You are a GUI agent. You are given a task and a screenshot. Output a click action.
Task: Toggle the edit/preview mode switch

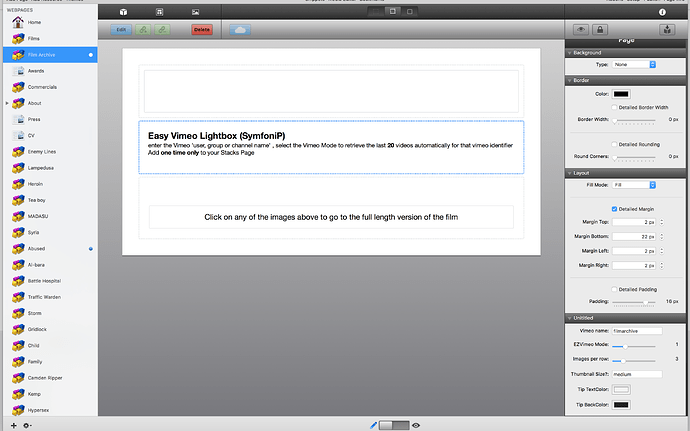click(x=394, y=425)
